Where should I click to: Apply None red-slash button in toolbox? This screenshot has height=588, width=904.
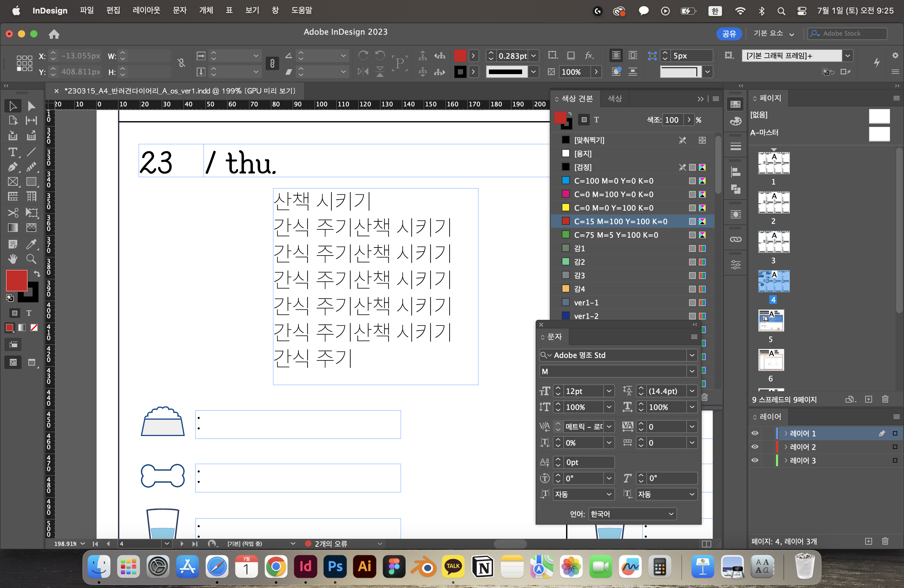click(x=34, y=328)
